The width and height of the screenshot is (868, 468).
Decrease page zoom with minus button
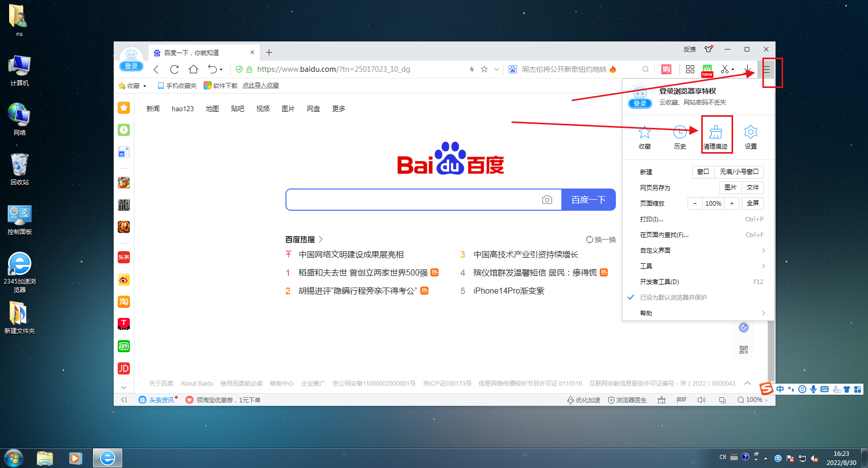point(695,203)
